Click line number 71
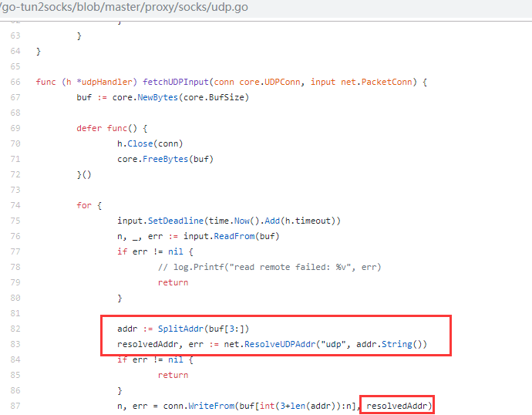 tap(15, 159)
